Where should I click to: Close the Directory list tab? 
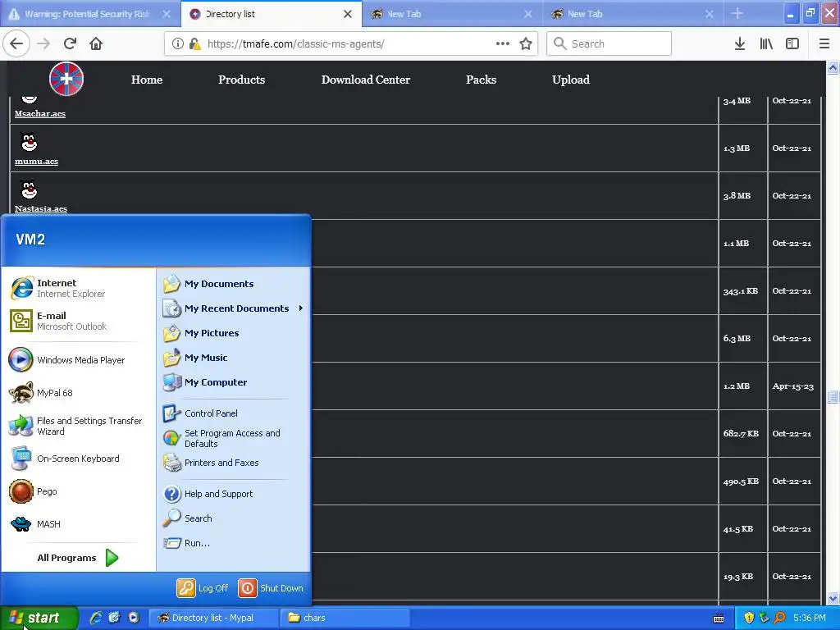click(x=348, y=14)
